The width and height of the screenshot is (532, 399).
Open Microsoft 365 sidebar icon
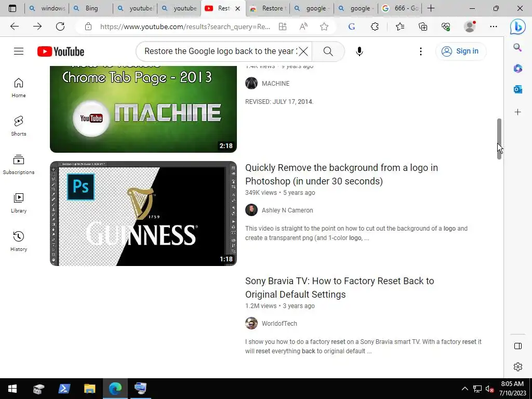point(517,69)
